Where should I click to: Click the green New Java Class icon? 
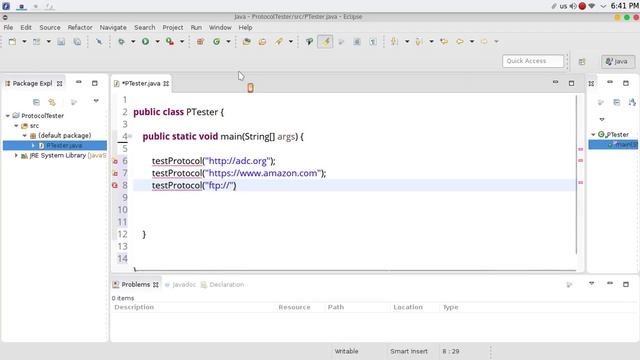(x=216, y=41)
